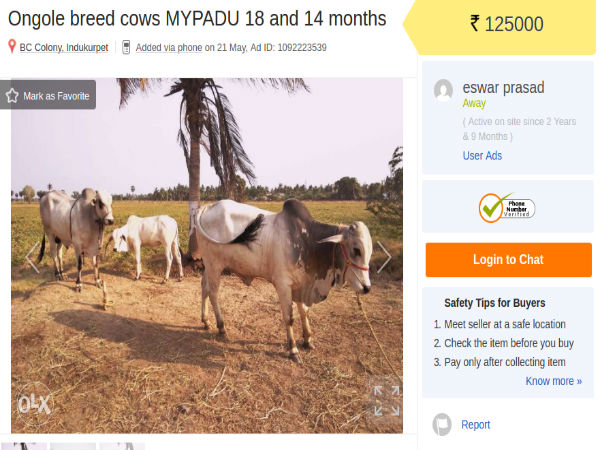
Task: Click the phone icon before 'Added via phone'
Action: (x=126, y=47)
